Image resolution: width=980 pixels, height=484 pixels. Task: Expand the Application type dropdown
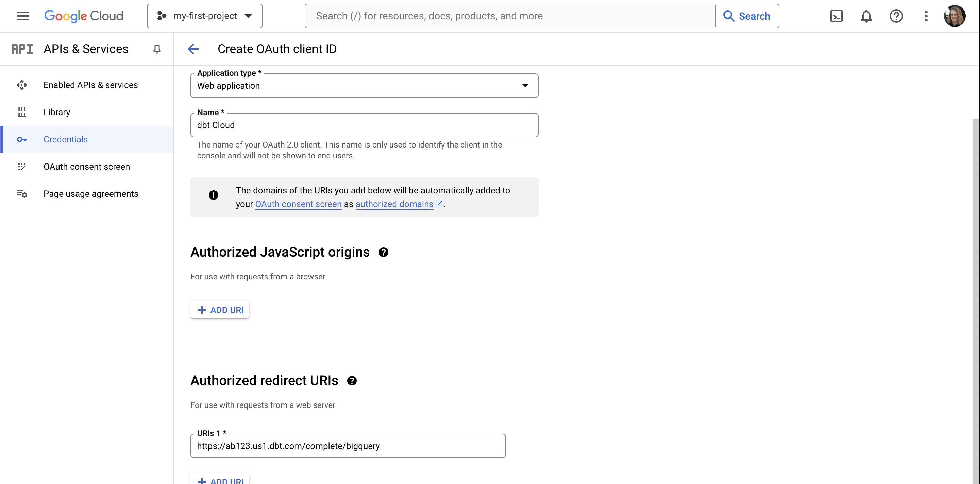pyautogui.click(x=525, y=86)
